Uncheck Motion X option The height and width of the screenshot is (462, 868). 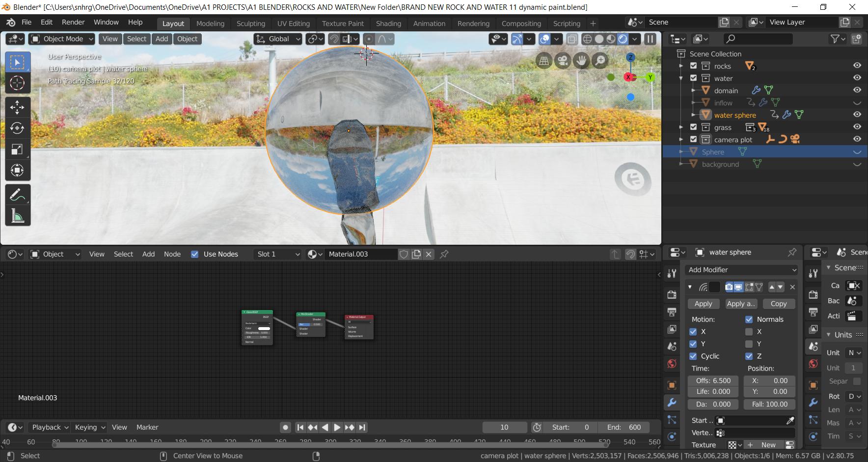(x=693, y=332)
